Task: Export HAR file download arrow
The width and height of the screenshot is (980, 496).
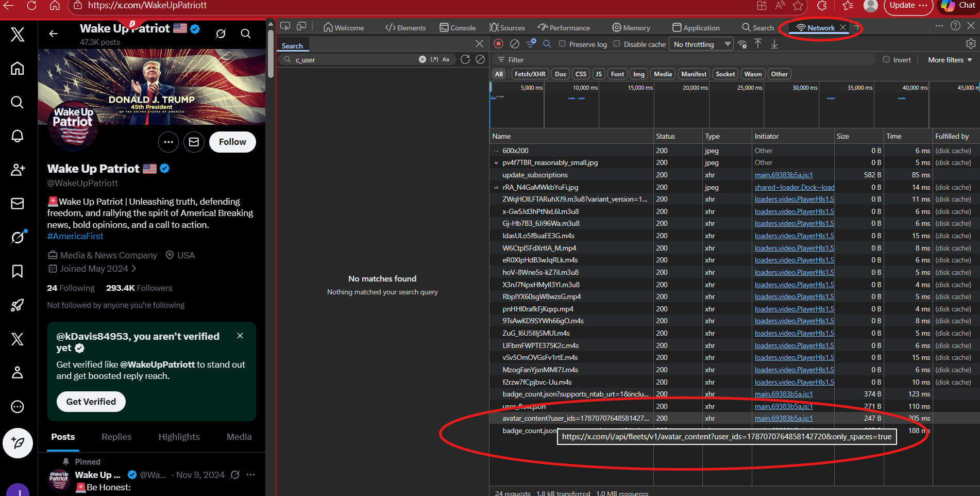Action: [x=774, y=44]
